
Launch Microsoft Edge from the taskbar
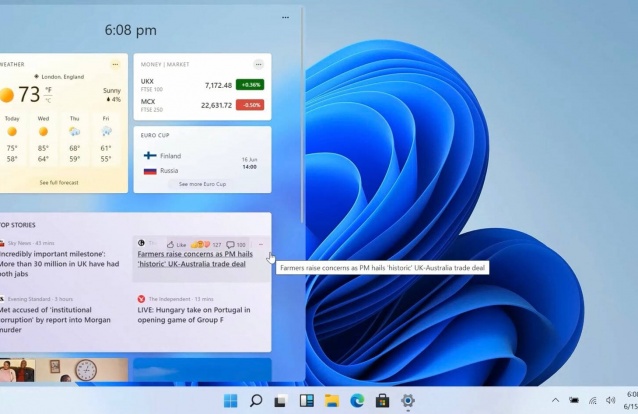tap(356, 401)
